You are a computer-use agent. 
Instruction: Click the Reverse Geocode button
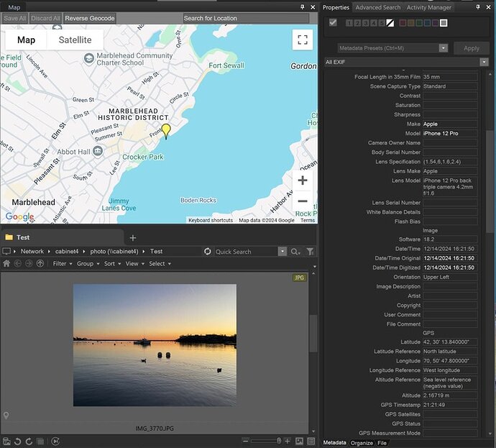89,18
